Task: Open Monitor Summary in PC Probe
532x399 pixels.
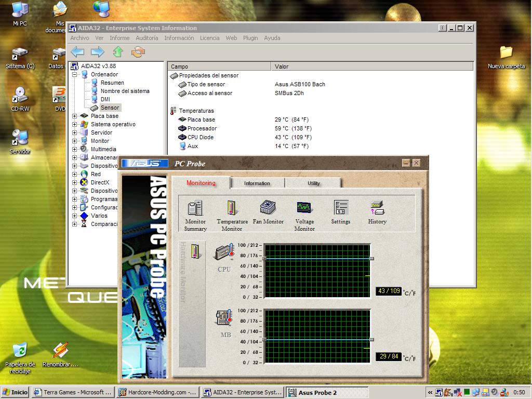Action: (x=195, y=215)
